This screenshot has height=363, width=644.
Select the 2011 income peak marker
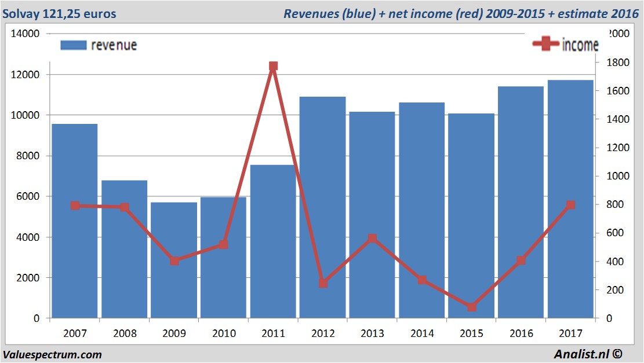(274, 66)
